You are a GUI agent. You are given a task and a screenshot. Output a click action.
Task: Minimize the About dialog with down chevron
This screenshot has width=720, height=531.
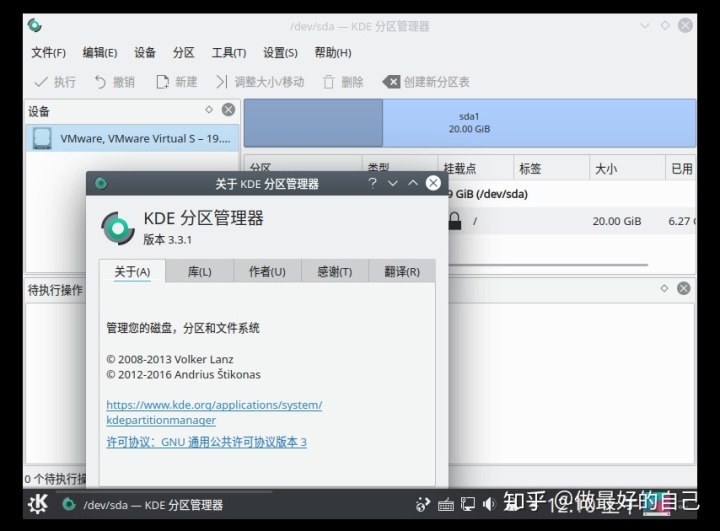point(393,183)
